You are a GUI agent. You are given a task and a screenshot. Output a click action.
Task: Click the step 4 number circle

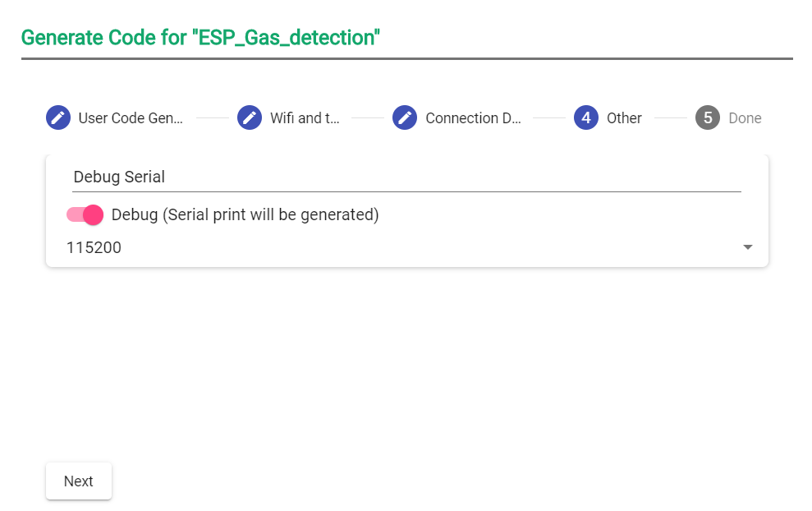[x=586, y=118]
